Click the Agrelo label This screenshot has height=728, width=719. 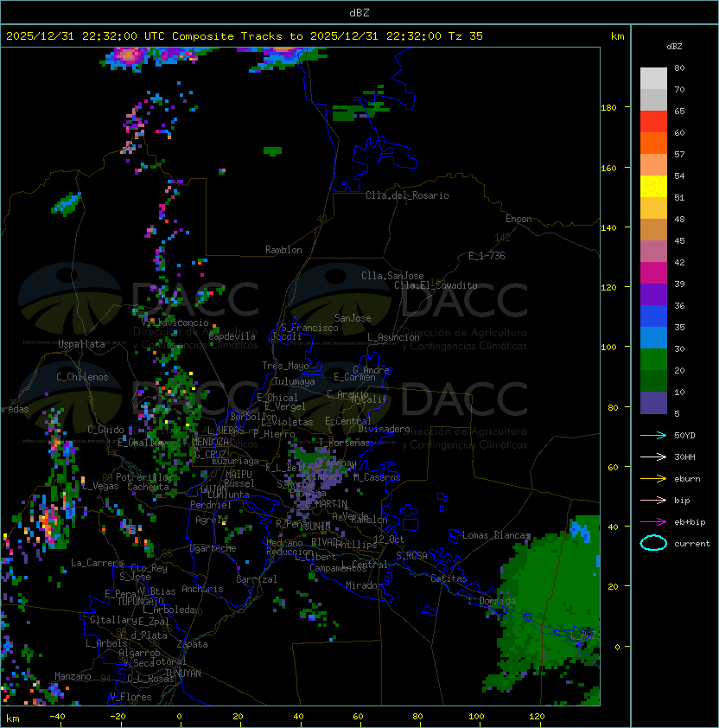click(211, 520)
